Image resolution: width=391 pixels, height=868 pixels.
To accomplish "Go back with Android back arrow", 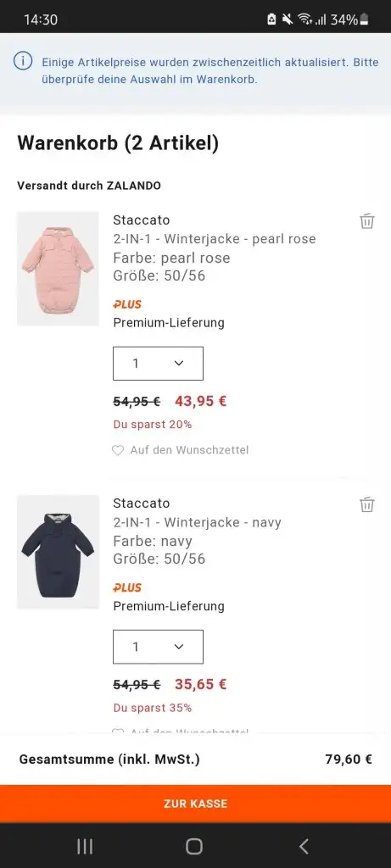I will coord(304,846).
